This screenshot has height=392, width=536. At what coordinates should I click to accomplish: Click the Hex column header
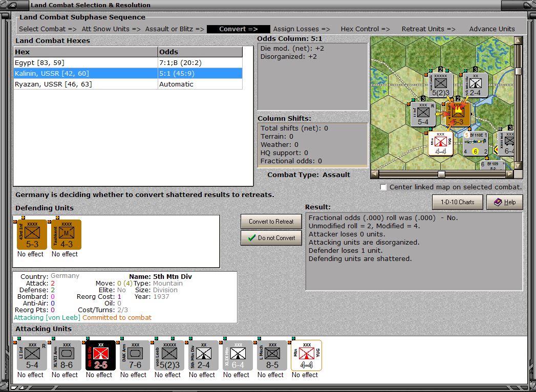(x=86, y=52)
